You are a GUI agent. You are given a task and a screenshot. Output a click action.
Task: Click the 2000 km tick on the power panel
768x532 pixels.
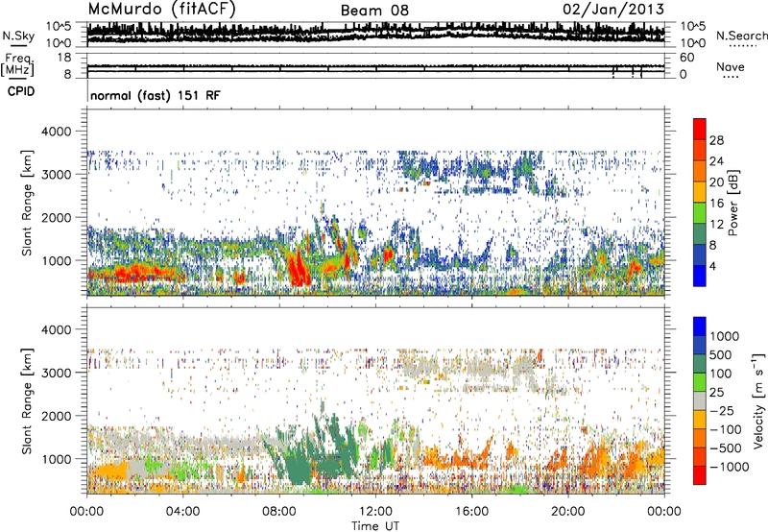point(57,217)
